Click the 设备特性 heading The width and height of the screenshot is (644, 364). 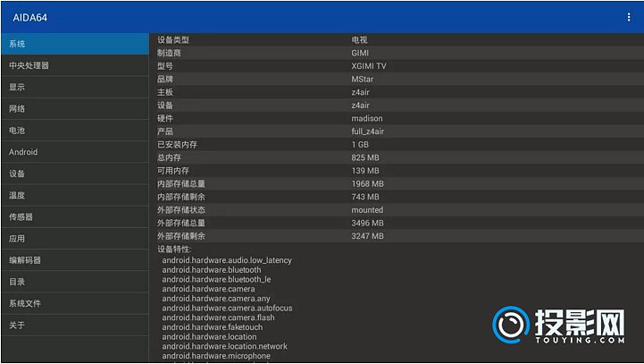pyautogui.click(x=174, y=250)
